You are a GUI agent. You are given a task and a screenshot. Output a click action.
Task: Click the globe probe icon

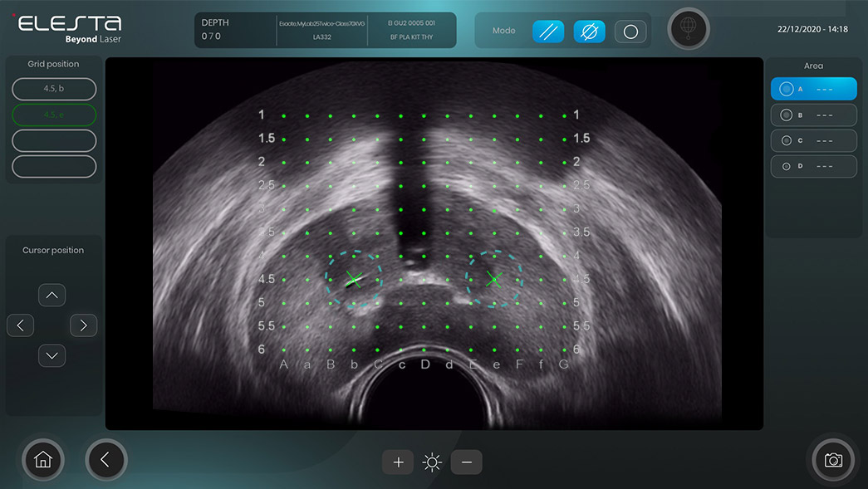click(689, 28)
